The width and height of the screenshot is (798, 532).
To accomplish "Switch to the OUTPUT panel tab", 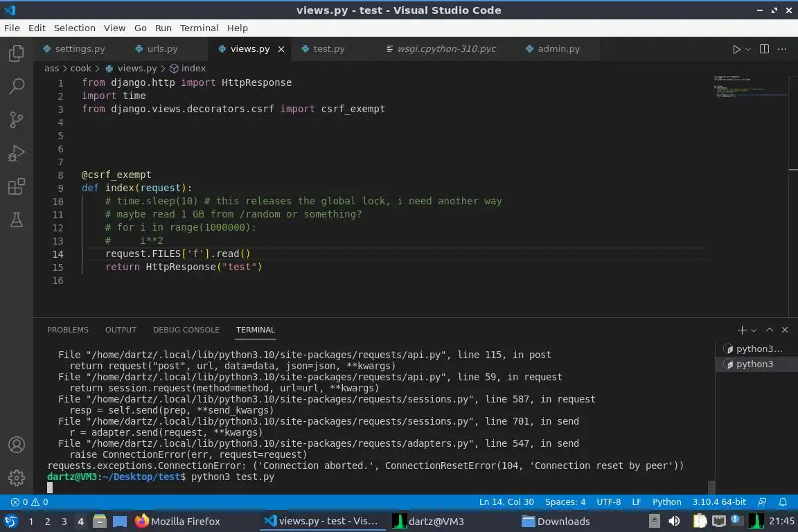I will pyautogui.click(x=121, y=330).
